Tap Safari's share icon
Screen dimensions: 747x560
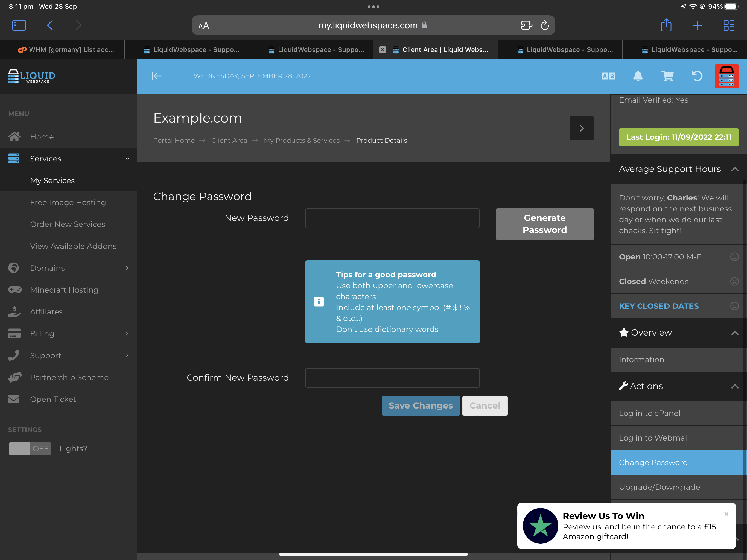click(666, 25)
